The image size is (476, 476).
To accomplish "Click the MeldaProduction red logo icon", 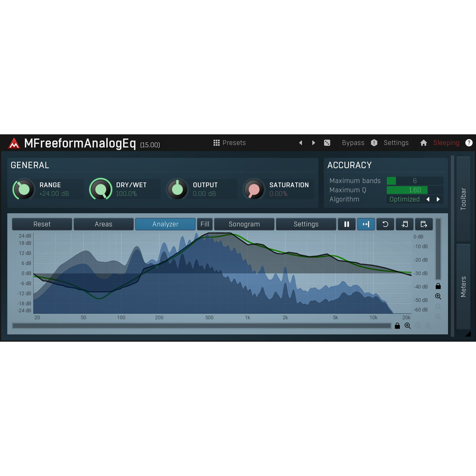I will point(14,143).
